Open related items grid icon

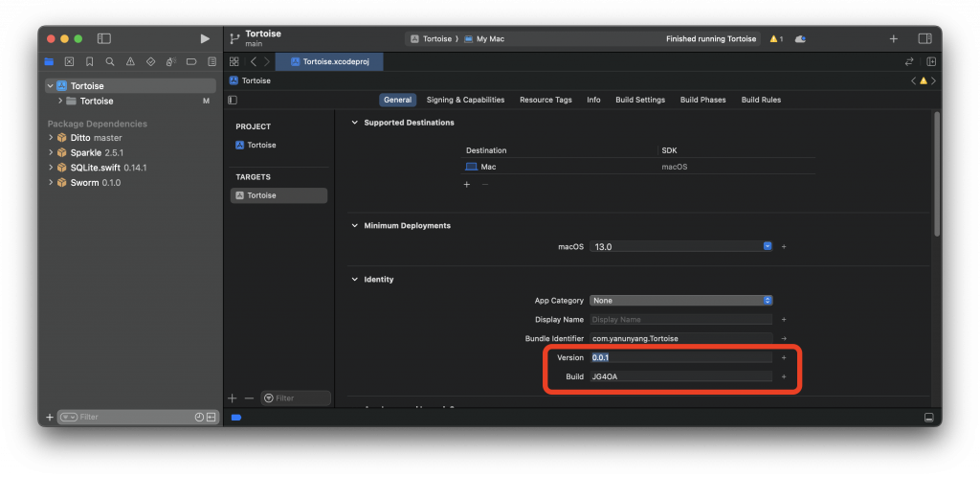[x=234, y=61]
